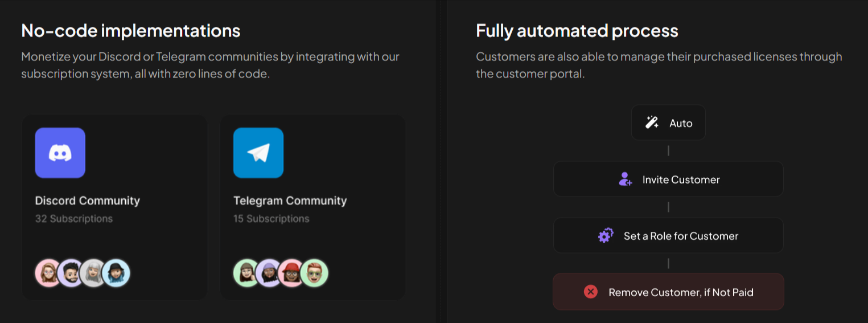Select first green avatar in Telegram Community

[x=247, y=273]
